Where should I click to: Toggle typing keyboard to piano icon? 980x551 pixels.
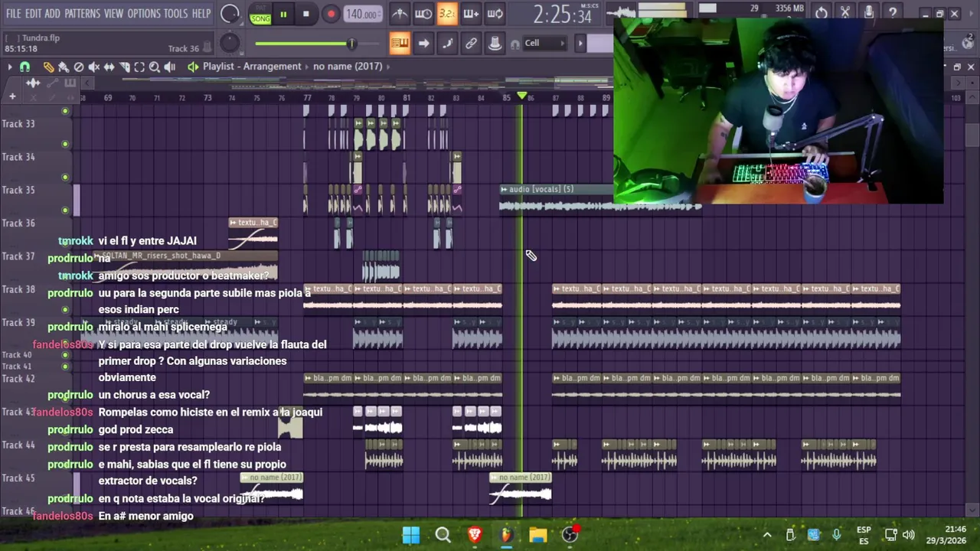point(400,43)
